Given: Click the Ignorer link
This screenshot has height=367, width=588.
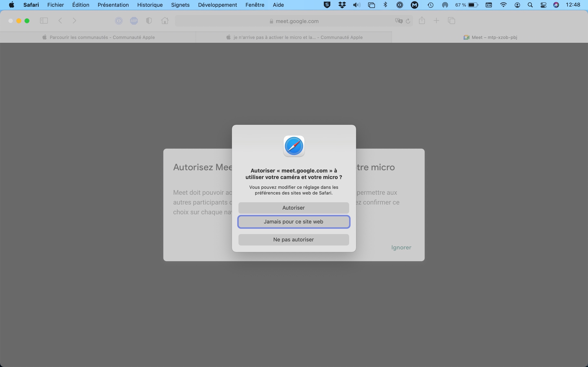Looking at the screenshot, I should 401,248.
